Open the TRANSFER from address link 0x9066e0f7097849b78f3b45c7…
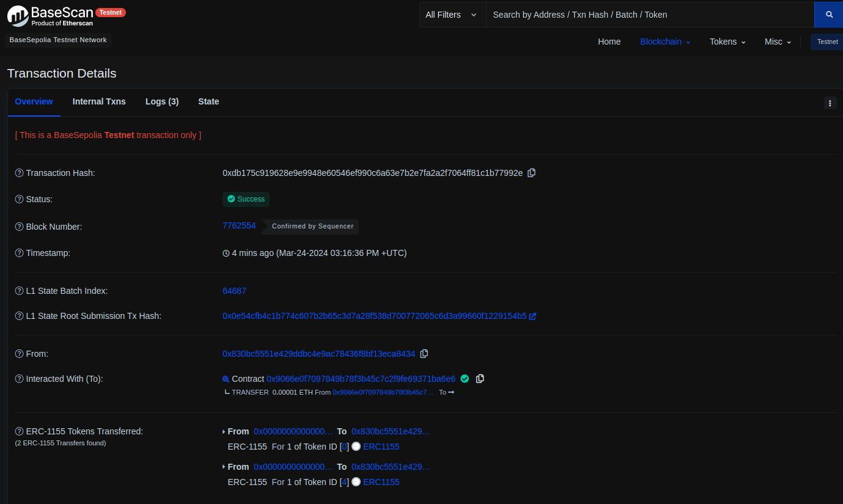Viewport: 843px width, 504px height. pyautogui.click(x=383, y=392)
